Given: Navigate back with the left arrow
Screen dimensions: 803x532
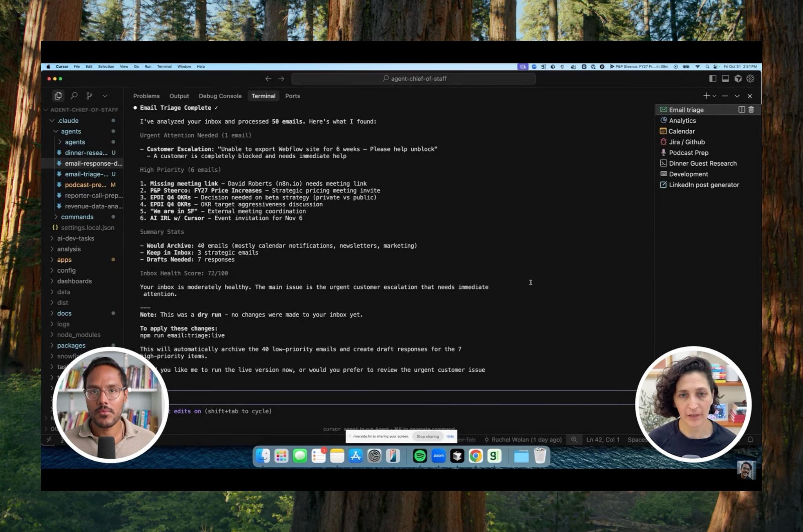Looking at the screenshot, I should point(268,79).
